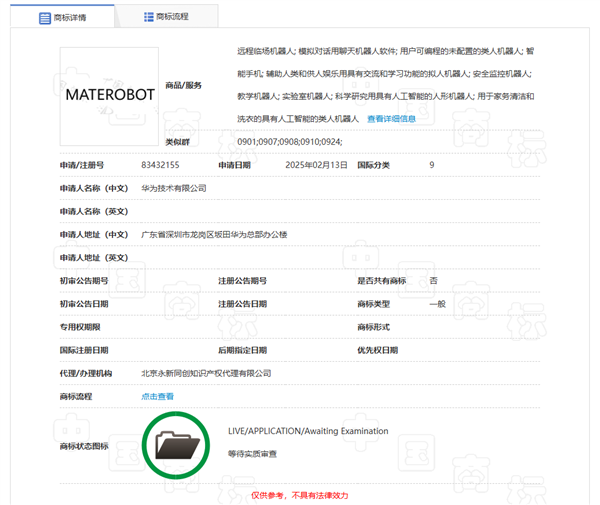Image resolution: width=600 pixels, height=505 pixels.
Task: Switch to the 商标流程 tab
Action: (165, 17)
